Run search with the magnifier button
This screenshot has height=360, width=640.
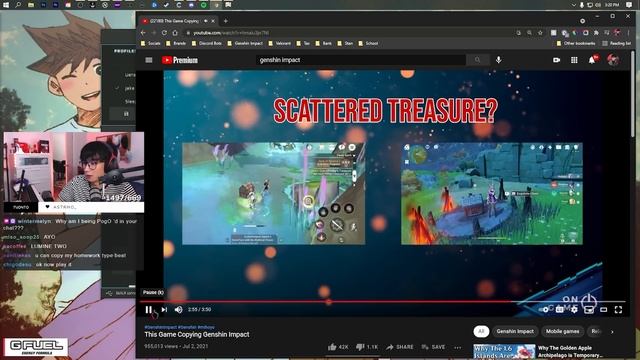(478, 60)
